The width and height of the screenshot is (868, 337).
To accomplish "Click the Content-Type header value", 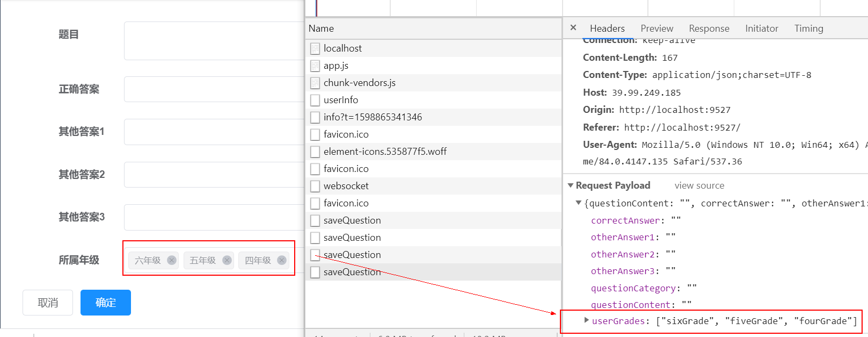I will click(x=732, y=75).
